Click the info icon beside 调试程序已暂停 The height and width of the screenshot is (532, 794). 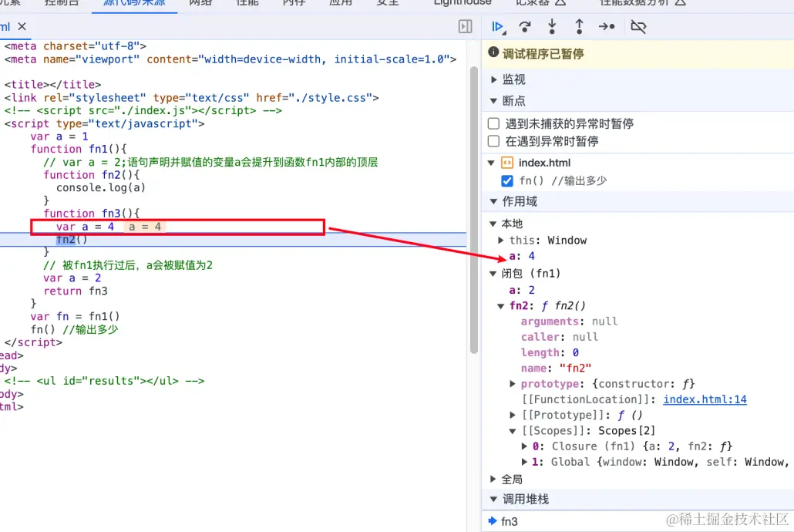click(493, 52)
